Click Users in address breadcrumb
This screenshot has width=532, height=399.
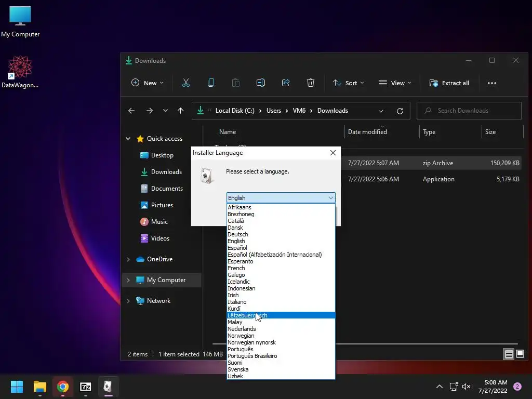pyautogui.click(x=273, y=111)
